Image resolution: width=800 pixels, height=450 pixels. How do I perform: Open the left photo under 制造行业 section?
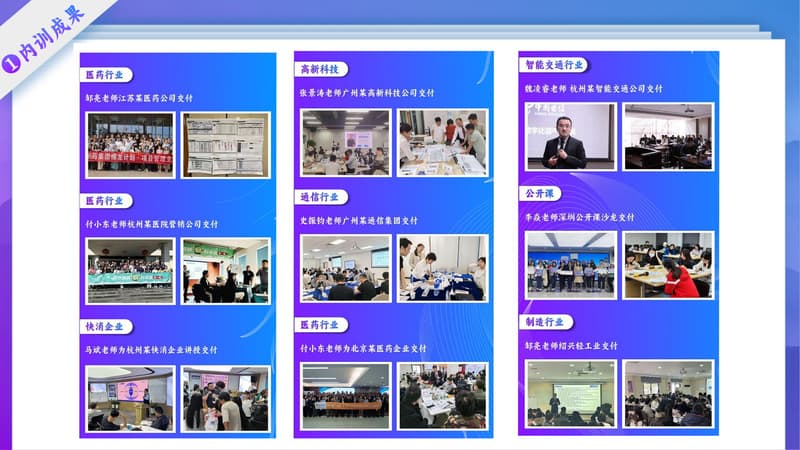(571, 393)
